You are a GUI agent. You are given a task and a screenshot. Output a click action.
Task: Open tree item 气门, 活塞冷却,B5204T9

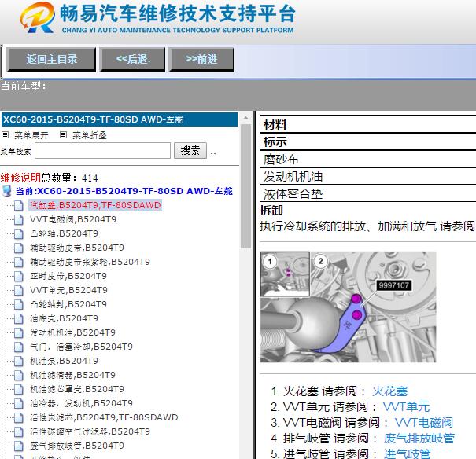click(x=81, y=347)
